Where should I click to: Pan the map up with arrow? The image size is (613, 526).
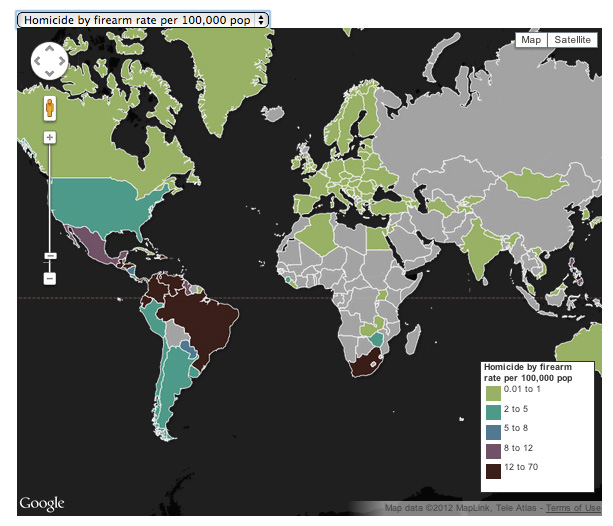49,49
